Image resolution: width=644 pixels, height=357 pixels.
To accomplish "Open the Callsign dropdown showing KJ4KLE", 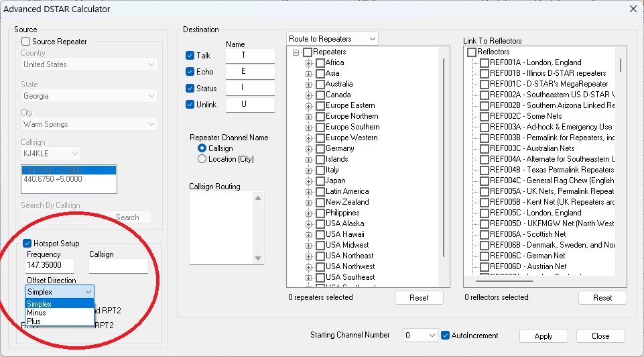I will (50, 154).
